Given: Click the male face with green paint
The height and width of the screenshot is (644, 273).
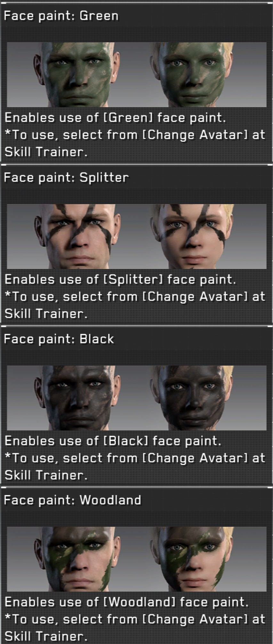Looking at the screenshot, I should tap(77, 75).
